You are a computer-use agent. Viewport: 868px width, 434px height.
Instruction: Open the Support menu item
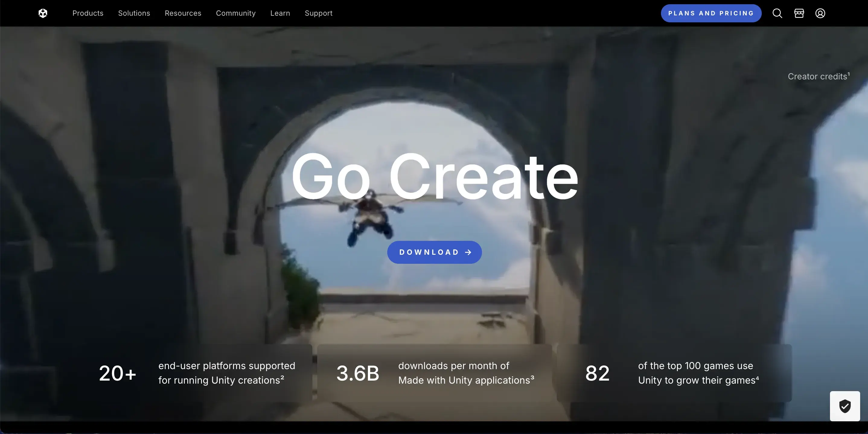coord(318,13)
